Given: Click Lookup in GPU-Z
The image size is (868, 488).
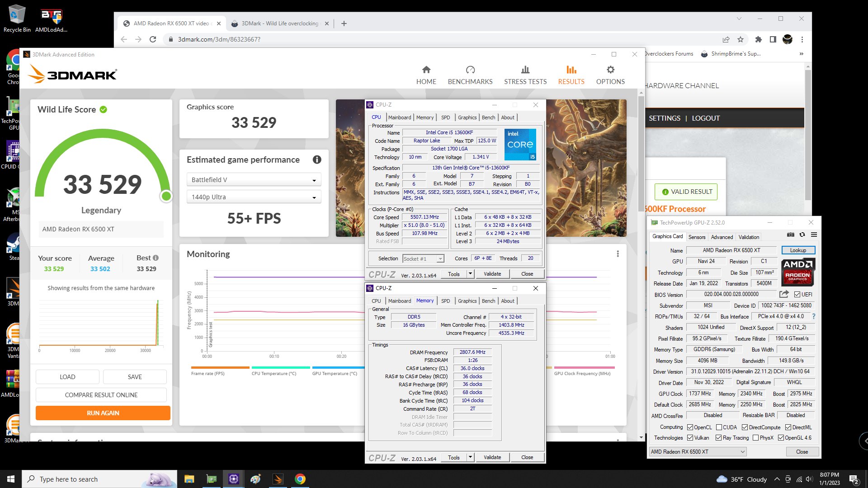Looking at the screenshot, I should point(798,250).
